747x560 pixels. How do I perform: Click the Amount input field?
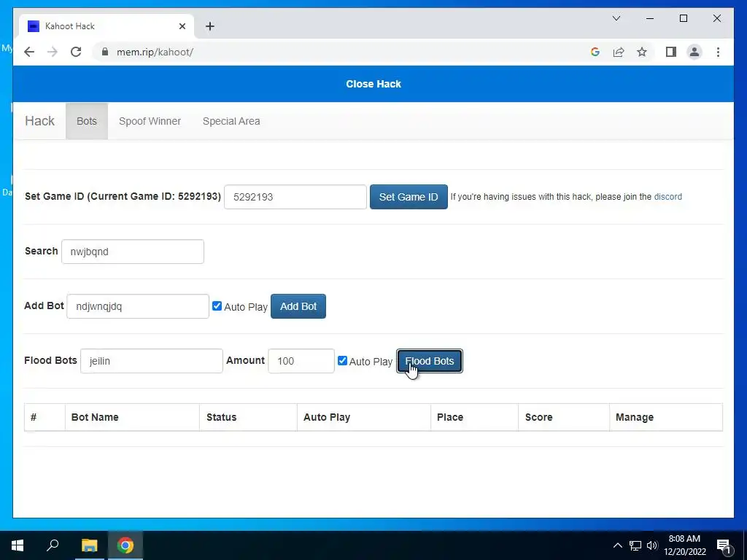(x=301, y=361)
